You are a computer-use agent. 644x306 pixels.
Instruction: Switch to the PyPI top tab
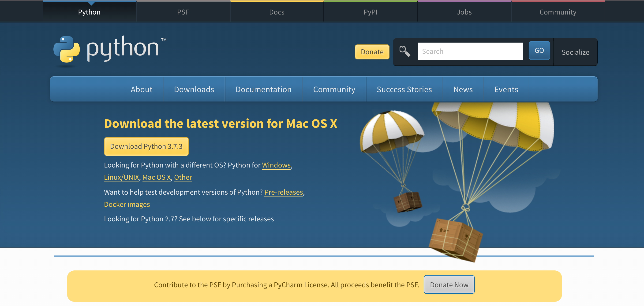370,12
